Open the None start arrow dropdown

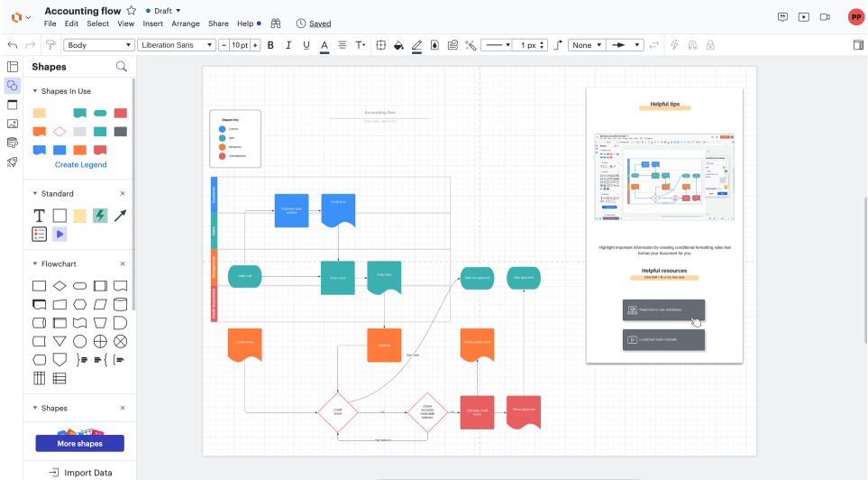(586, 45)
